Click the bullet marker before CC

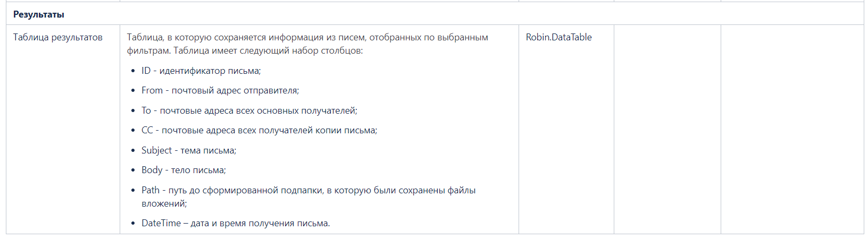coord(133,131)
